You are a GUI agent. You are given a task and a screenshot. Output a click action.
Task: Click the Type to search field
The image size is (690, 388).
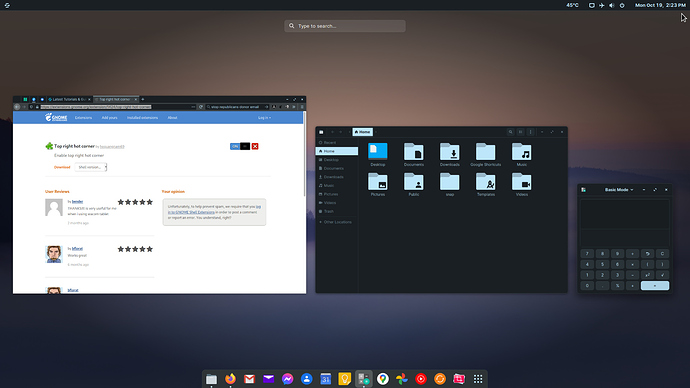345,26
